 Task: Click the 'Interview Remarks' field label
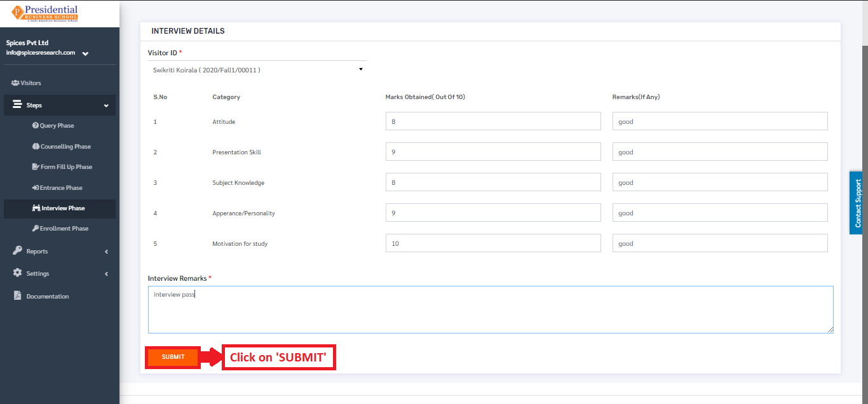[177, 278]
